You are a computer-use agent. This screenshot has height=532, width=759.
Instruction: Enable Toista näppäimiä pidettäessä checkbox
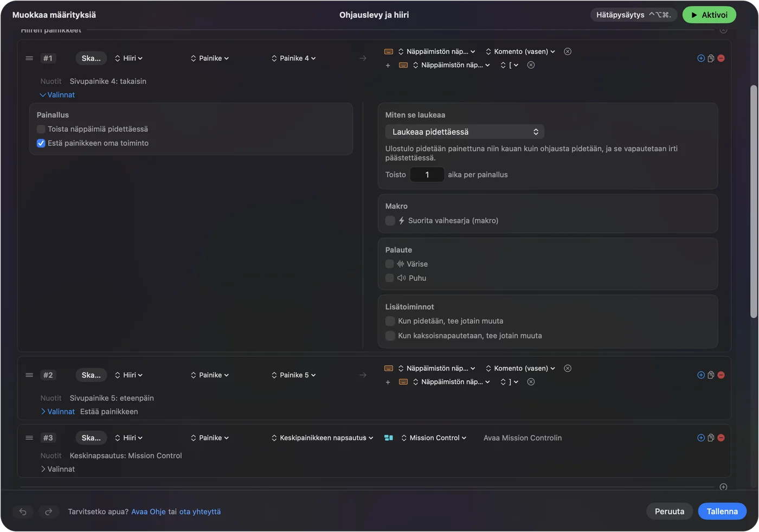point(41,129)
